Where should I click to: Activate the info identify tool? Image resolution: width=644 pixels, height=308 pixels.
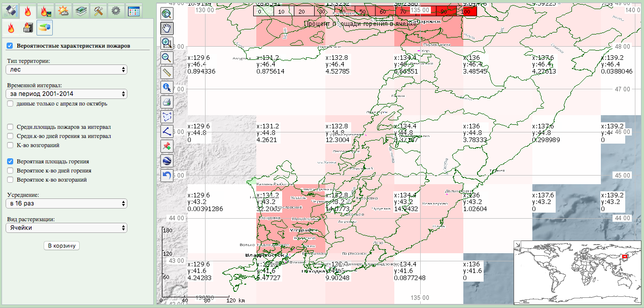pos(166,87)
